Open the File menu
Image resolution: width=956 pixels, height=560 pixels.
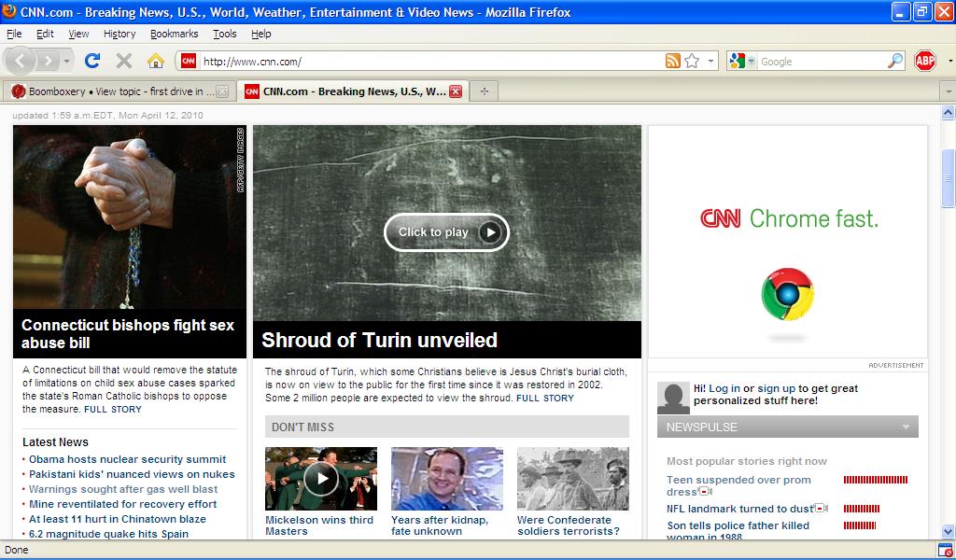click(14, 35)
